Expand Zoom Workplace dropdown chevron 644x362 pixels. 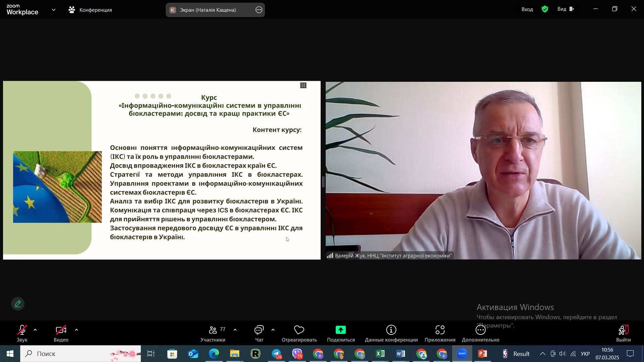(54, 10)
